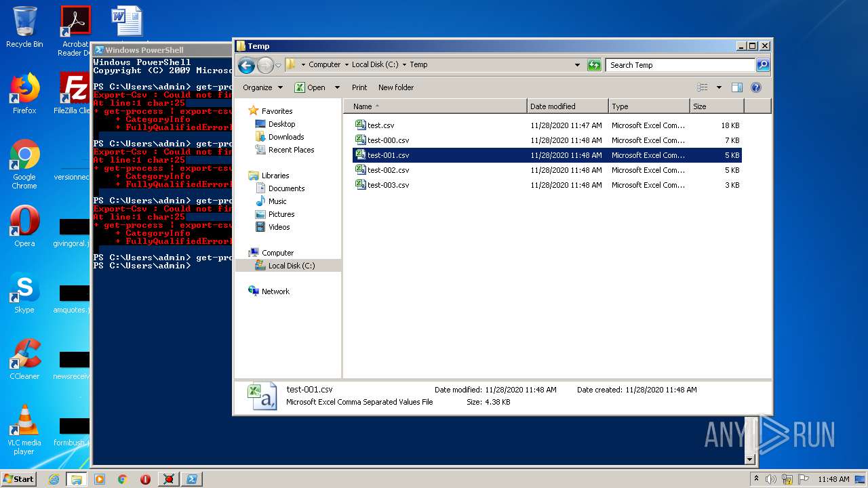Click Computer in the address breadcrumb
The image size is (868, 488).
pyautogui.click(x=324, y=65)
